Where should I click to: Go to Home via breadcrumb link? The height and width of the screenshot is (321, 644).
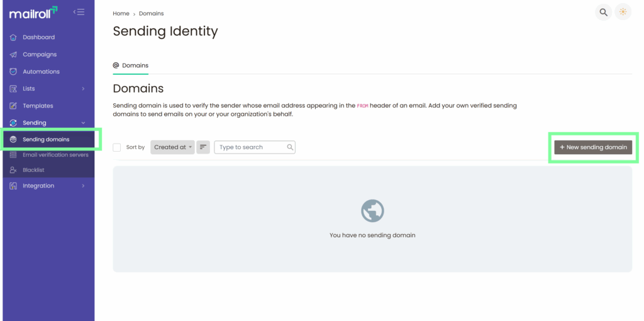point(121,13)
